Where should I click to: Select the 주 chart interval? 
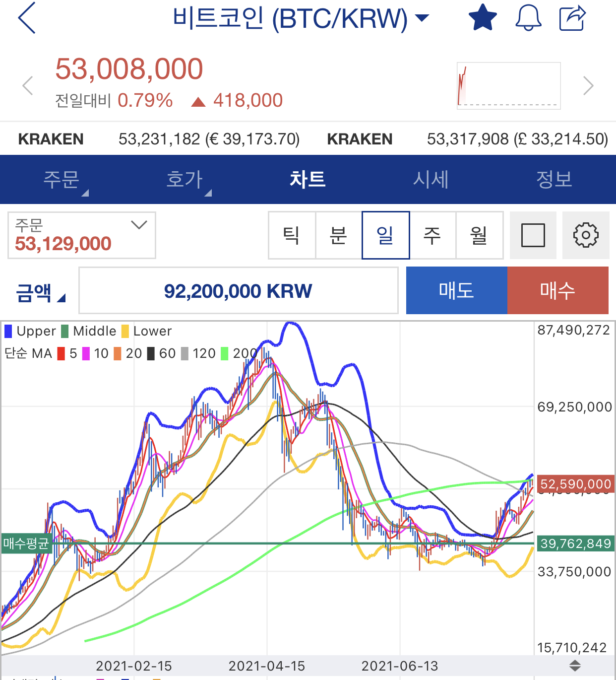(432, 235)
